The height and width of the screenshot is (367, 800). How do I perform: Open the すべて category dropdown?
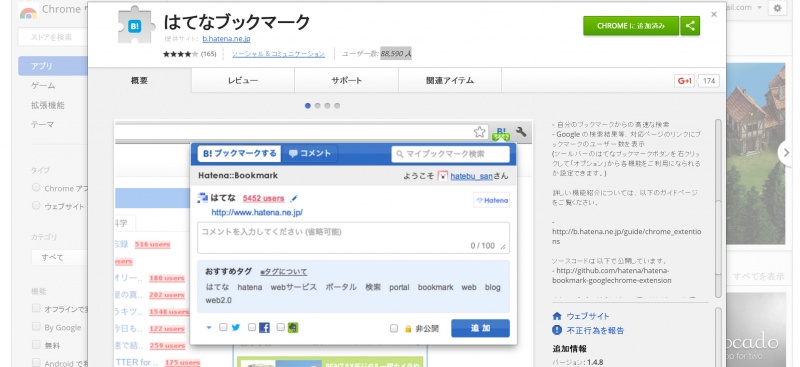click(x=59, y=257)
